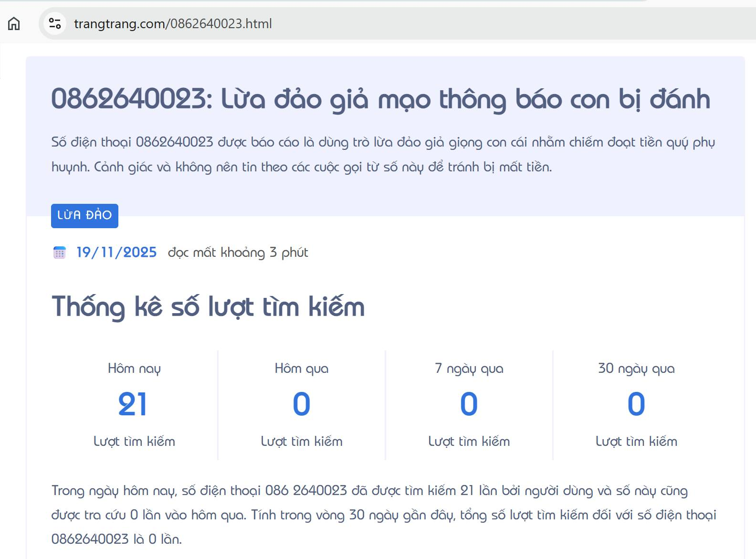
Task: Click the 0 count under 30 ngày qua
Action: point(636,404)
